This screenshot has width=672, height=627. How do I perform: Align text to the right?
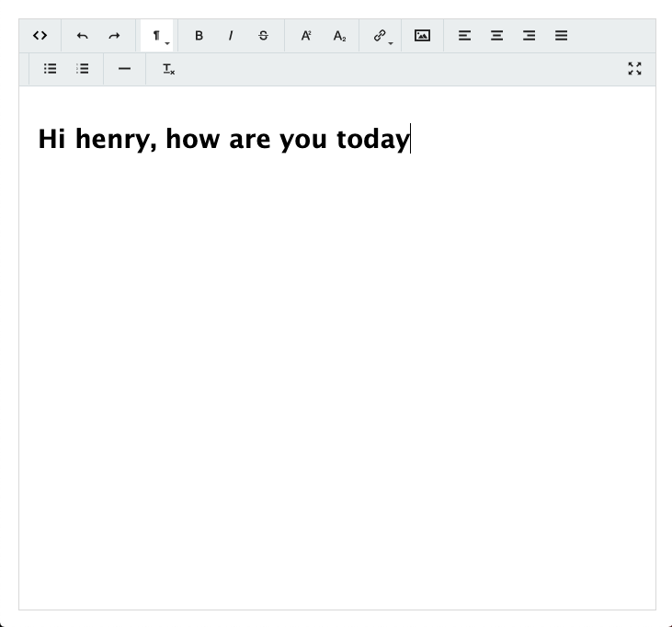[529, 36]
